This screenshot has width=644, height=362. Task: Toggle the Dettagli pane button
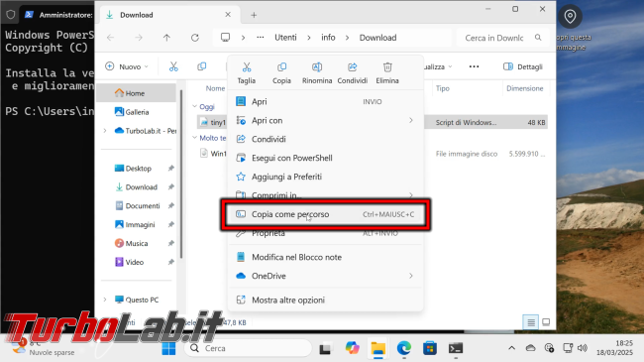coord(523,66)
